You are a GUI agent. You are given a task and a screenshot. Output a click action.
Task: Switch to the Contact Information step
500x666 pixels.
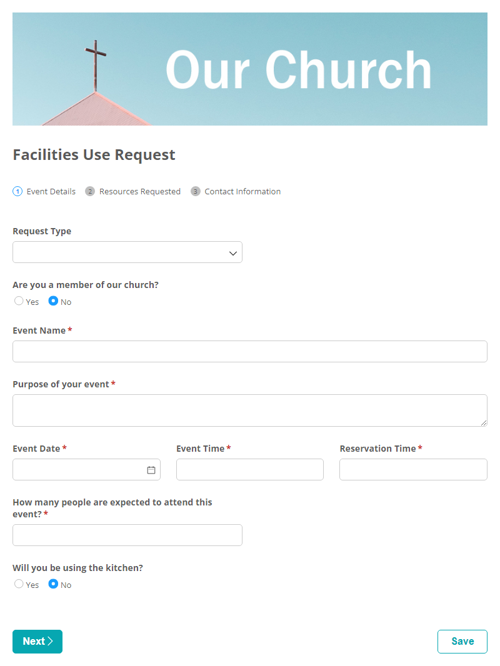243,192
